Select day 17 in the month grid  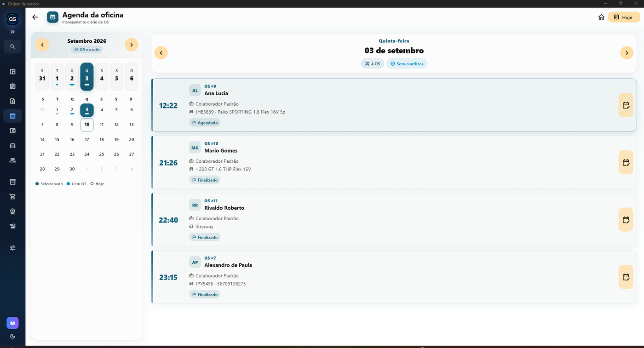tap(87, 139)
